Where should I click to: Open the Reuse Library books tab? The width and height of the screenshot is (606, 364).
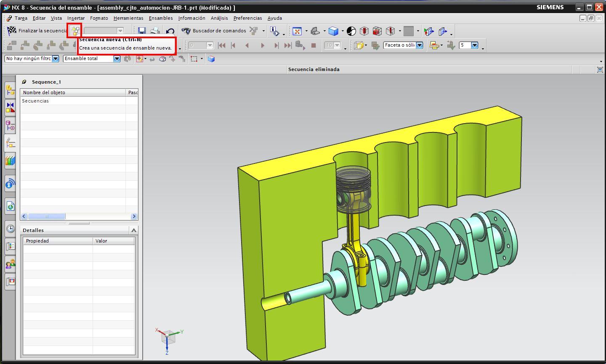pos(10,161)
